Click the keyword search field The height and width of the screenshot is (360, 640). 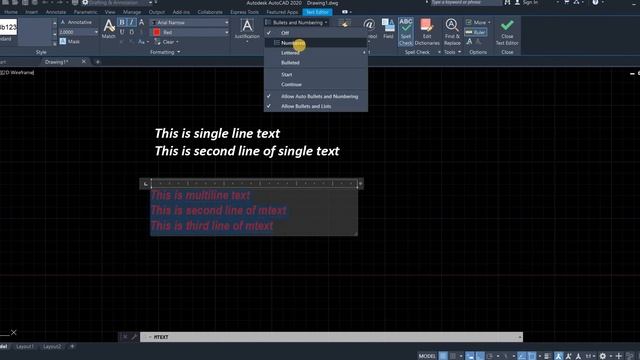click(466, 2)
